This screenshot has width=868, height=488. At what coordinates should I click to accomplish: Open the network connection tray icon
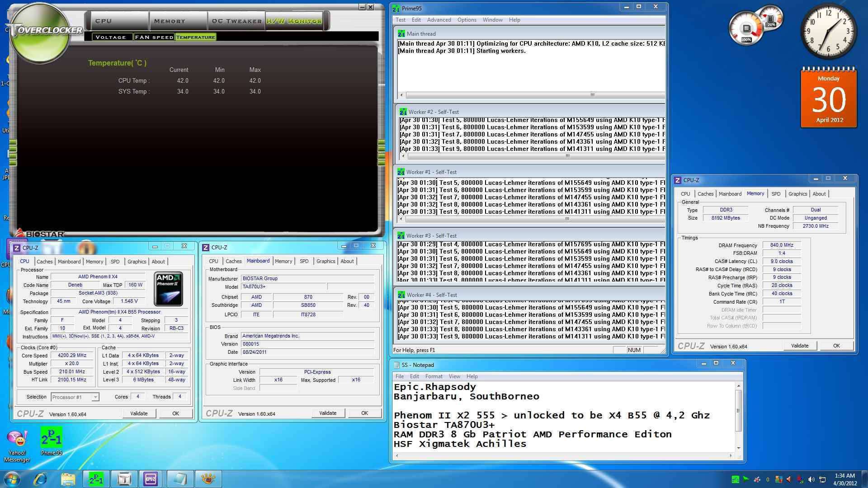(x=822, y=479)
